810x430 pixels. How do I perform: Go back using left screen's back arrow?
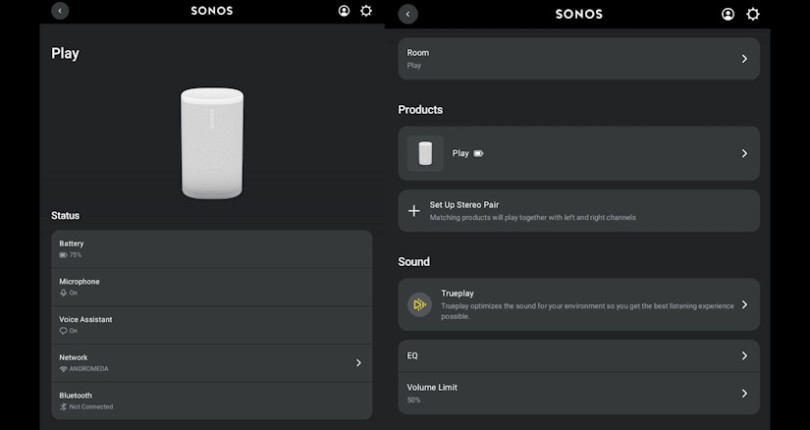coord(60,10)
